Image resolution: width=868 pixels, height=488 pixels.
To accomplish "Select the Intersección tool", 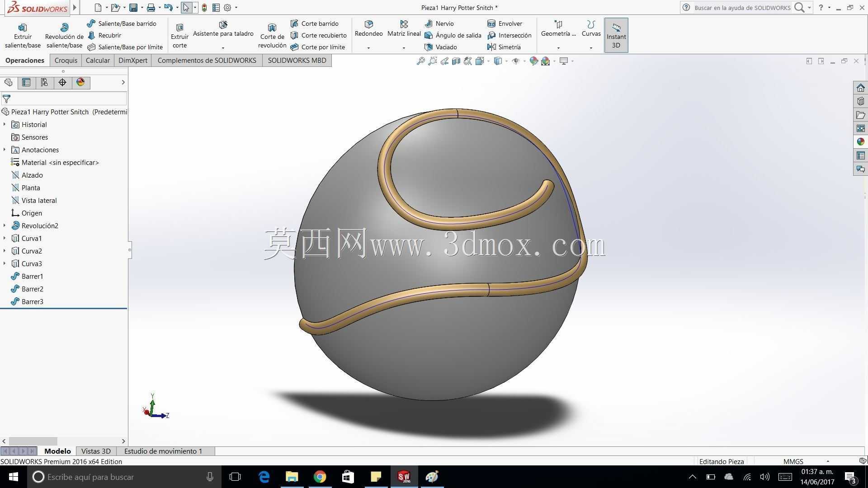I will click(x=509, y=35).
